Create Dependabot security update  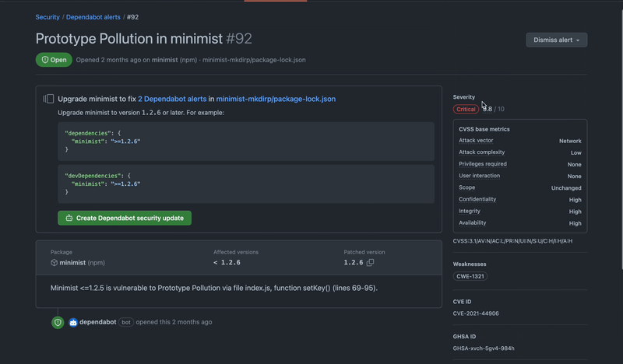point(125,218)
